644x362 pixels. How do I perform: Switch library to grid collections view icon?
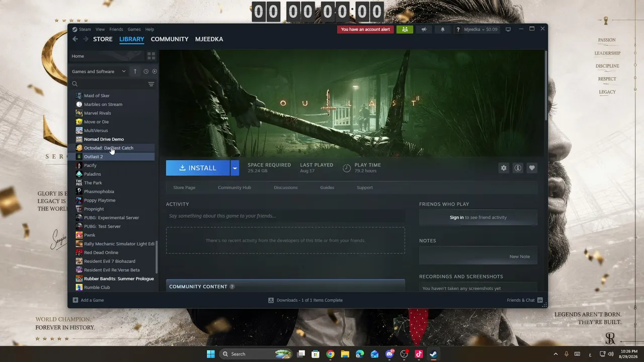(x=151, y=56)
